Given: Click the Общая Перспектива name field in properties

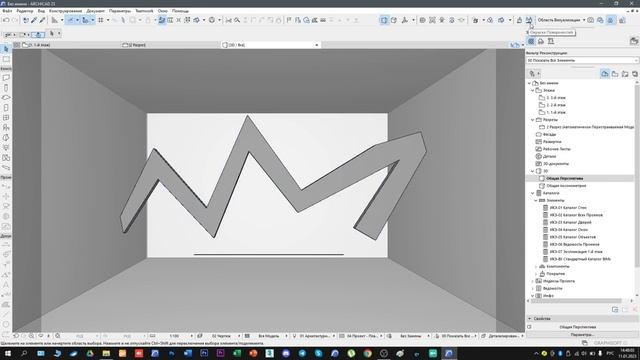Looking at the screenshot, I should click(x=578, y=327).
